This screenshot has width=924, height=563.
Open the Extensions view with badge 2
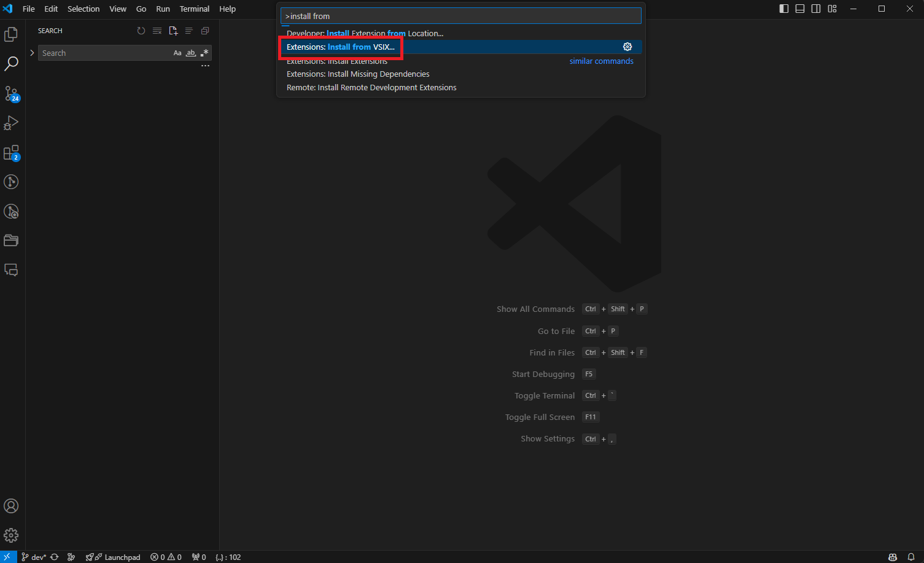pos(11,152)
